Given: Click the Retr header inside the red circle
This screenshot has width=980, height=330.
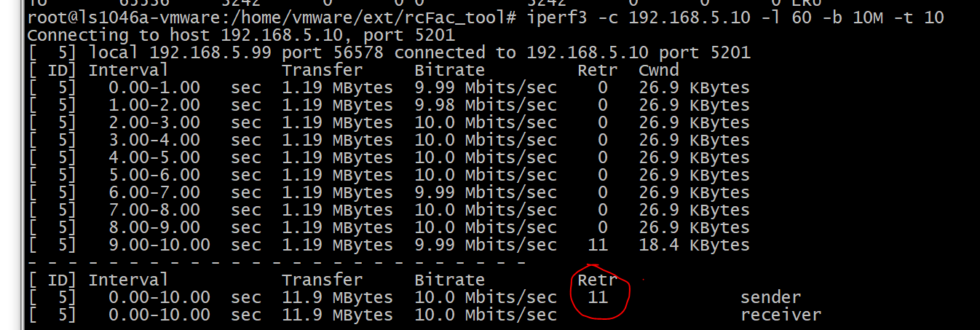Looking at the screenshot, I should 597,280.
